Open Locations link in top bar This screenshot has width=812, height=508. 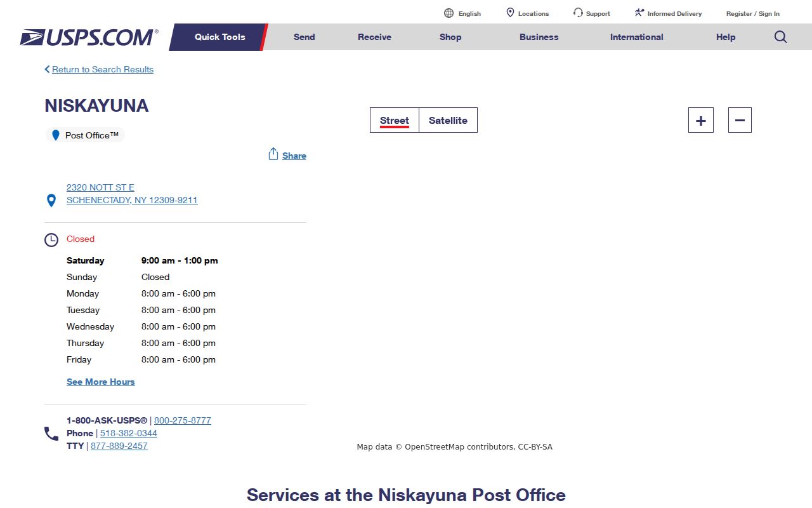[x=534, y=13]
